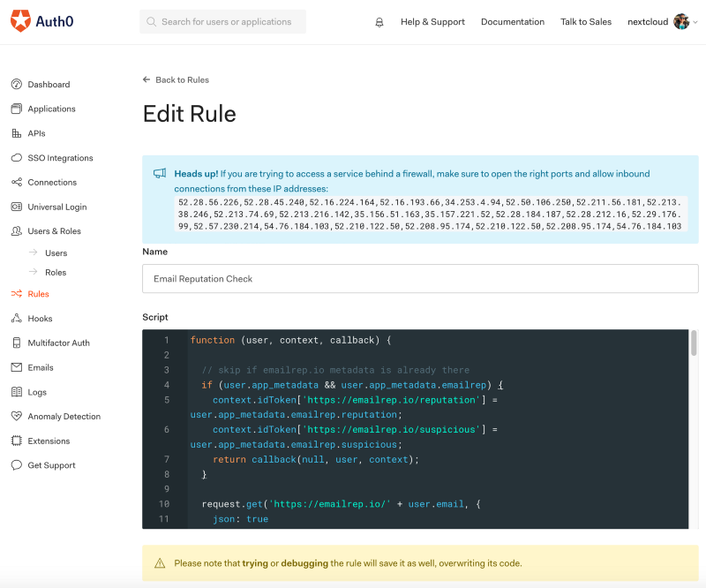Image resolution: width=706 pixels, height=588 pixels.
Task: Click the script editor vertical scrollbar
Action: pyautogui.click(x=694, y=428)
